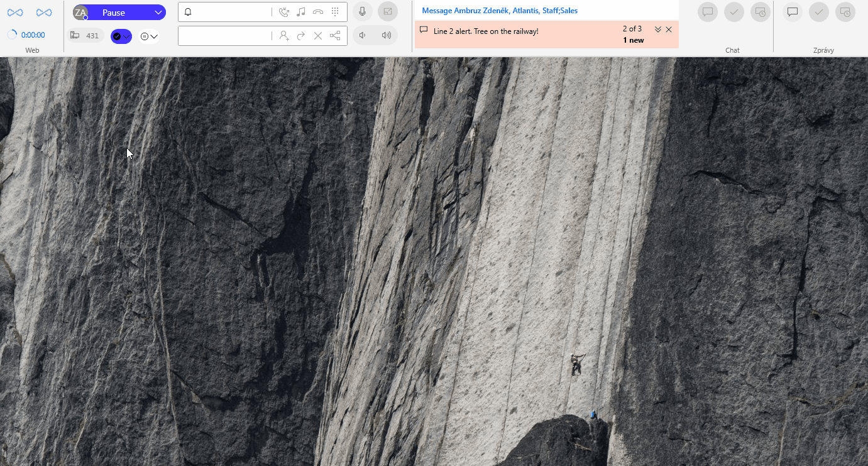The height and width of the screenshot is (466, 868).
Task: Click the bell icon in call field
Action: [188, 12]
